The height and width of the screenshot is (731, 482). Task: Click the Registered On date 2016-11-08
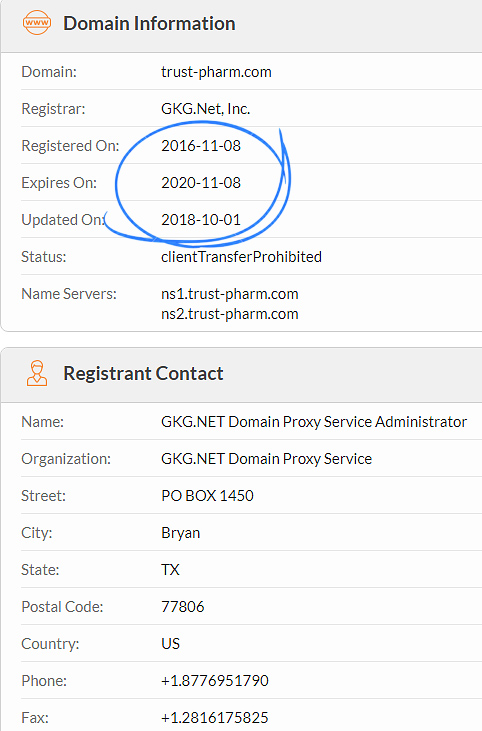[x=201, y=145]
